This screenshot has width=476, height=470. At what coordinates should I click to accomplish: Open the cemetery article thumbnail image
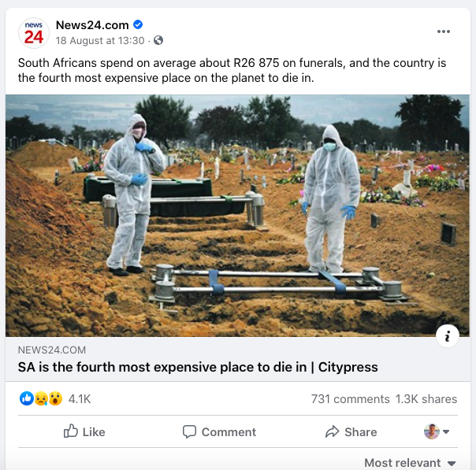point(237,216)
